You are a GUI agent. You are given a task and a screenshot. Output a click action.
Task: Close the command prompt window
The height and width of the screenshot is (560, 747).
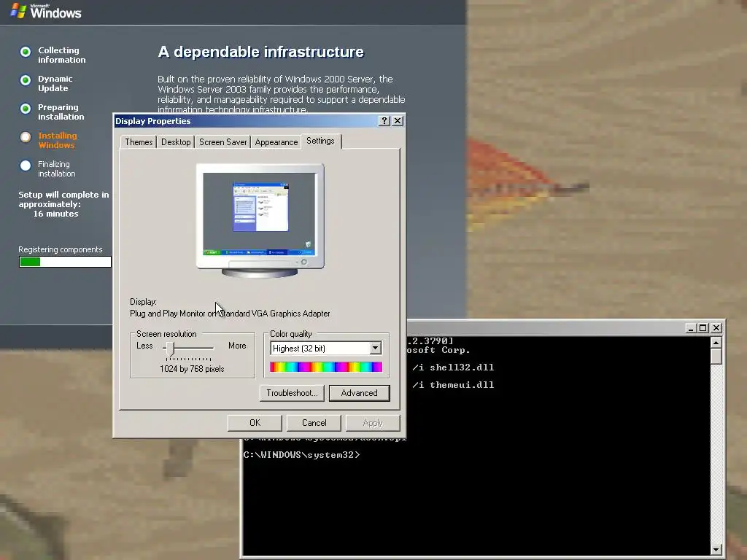pos(716,328)
